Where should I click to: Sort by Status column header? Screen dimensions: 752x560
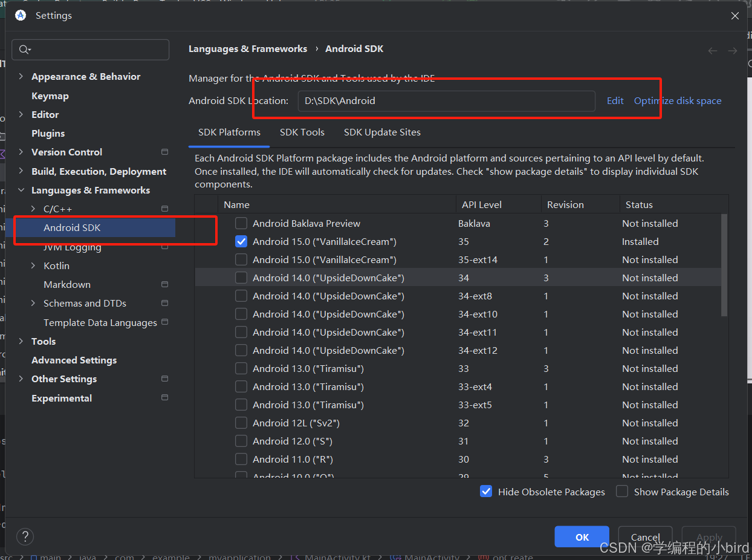[x=674, y=204]
